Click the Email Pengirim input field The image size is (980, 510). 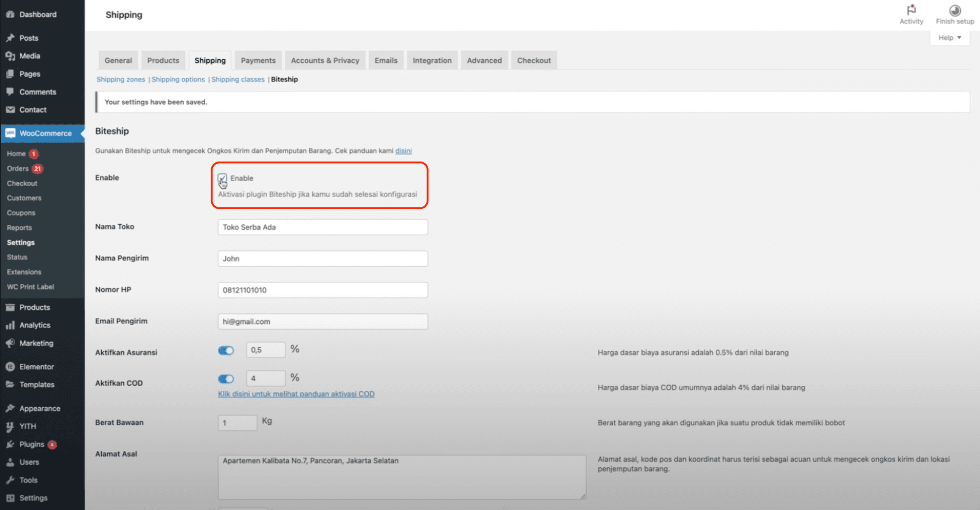pos(323,322)
